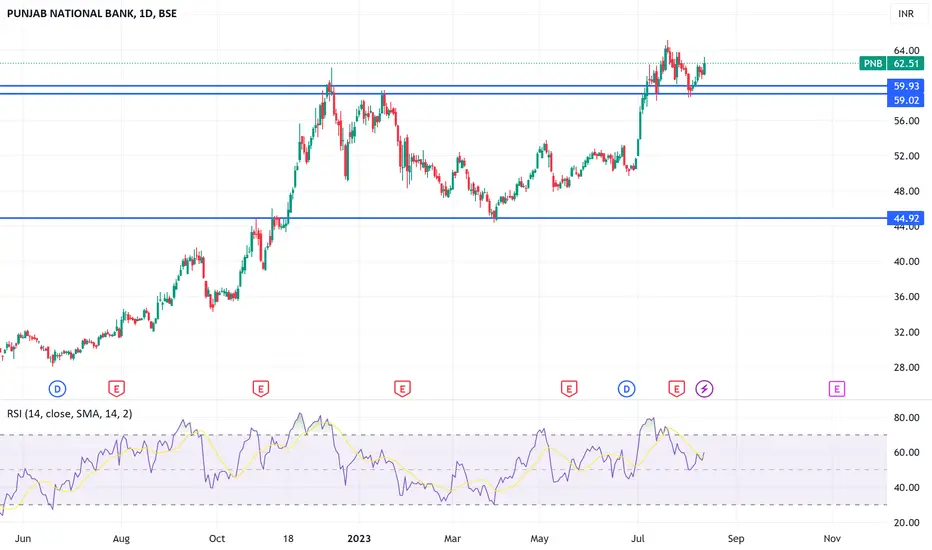Click the 36.00 price axis label
This screenshot has height=550, width=932.
(x=906, y=296)
